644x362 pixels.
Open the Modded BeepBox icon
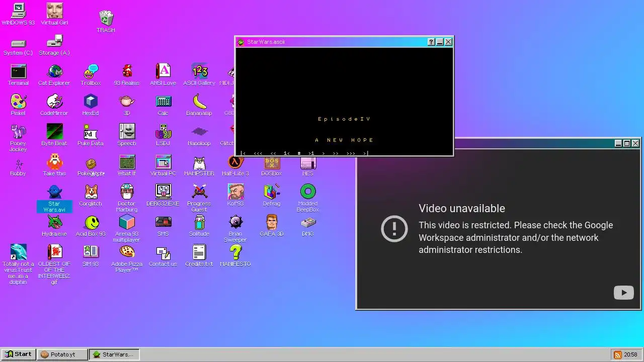[x=308, y=199]
